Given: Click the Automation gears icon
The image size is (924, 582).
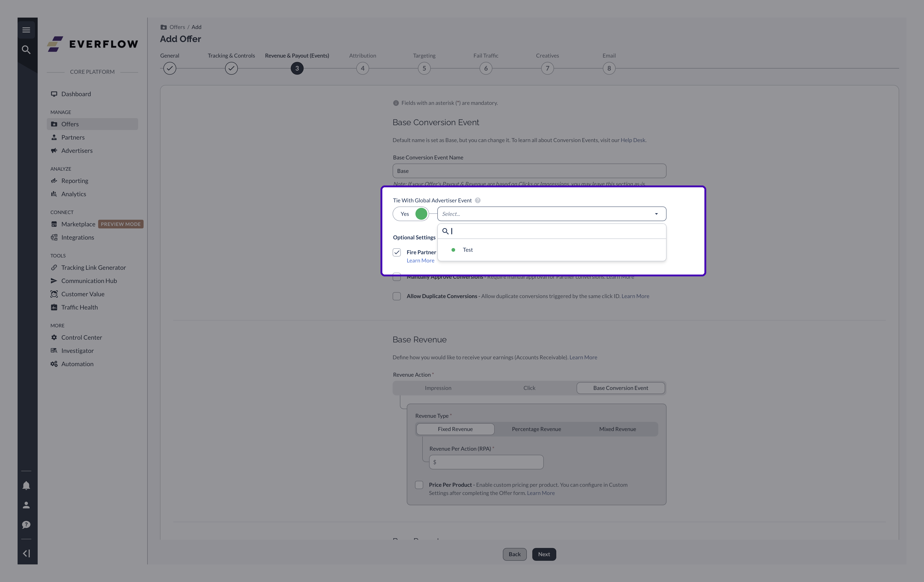Looking at the screenshot, I should (x=54, y=364).
